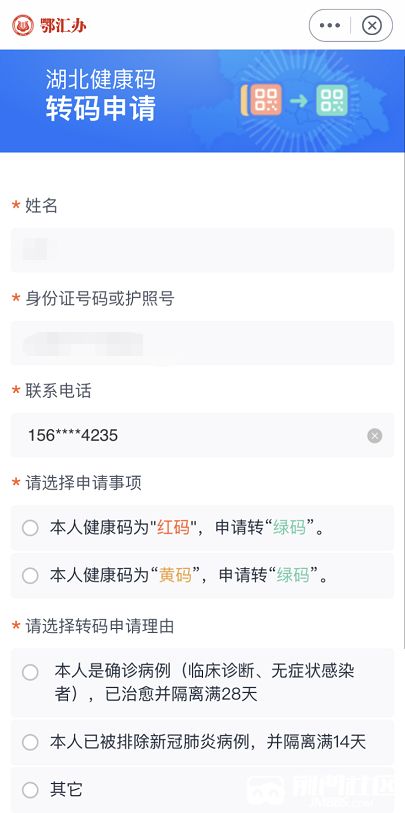Image resolution: width=405 pixels, height=813 pixels.
Task: Click the red QR code icon in banner
Action: click(x=265, y=100)
